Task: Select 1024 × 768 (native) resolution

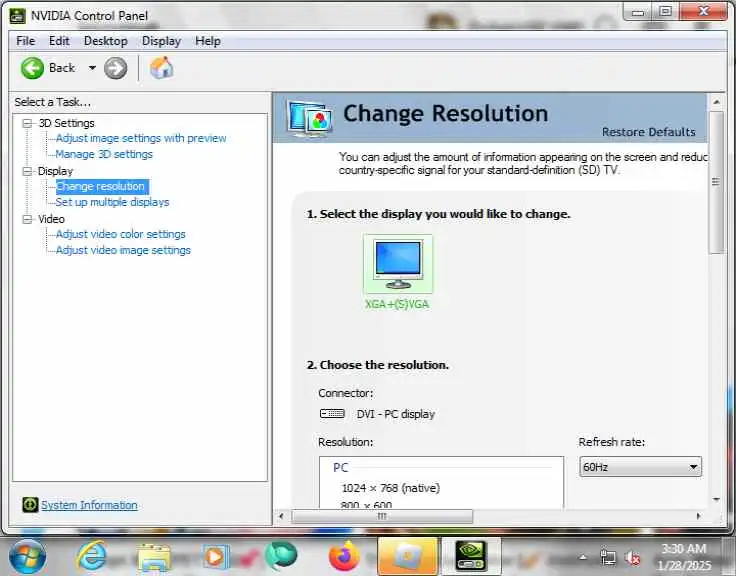Action: [391, 488]
